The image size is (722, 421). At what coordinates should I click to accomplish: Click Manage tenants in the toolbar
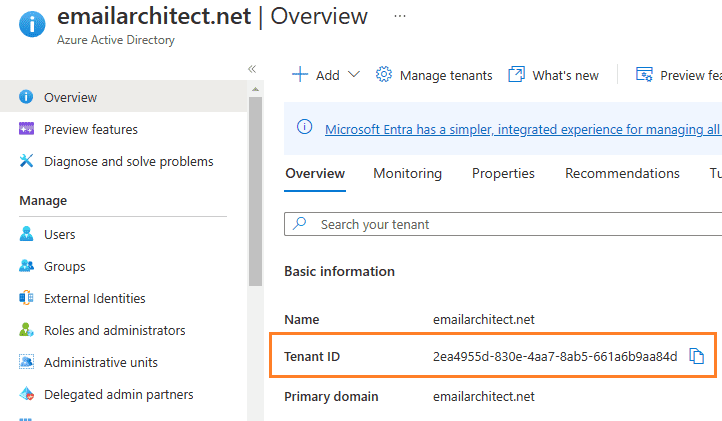[446, 75]
